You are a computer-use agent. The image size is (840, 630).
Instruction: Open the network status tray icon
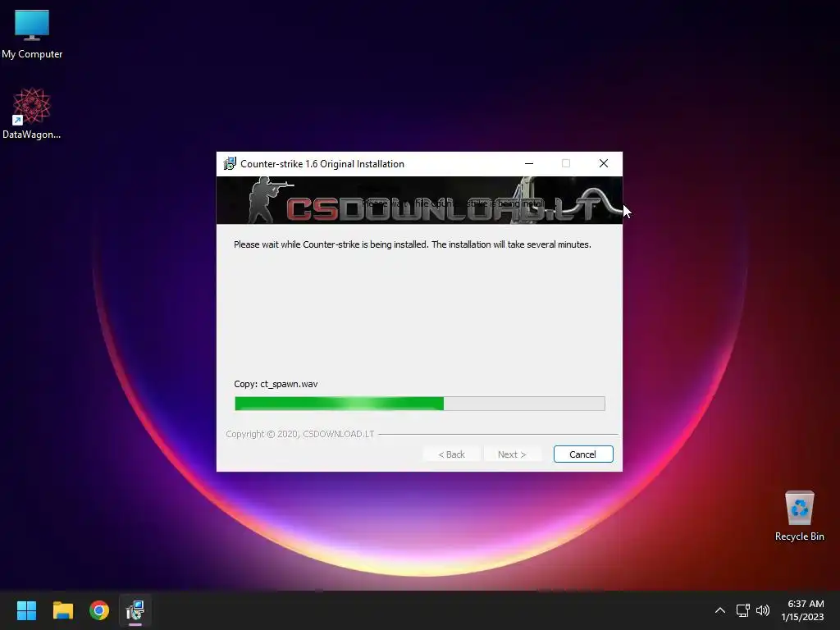point(742,610)
